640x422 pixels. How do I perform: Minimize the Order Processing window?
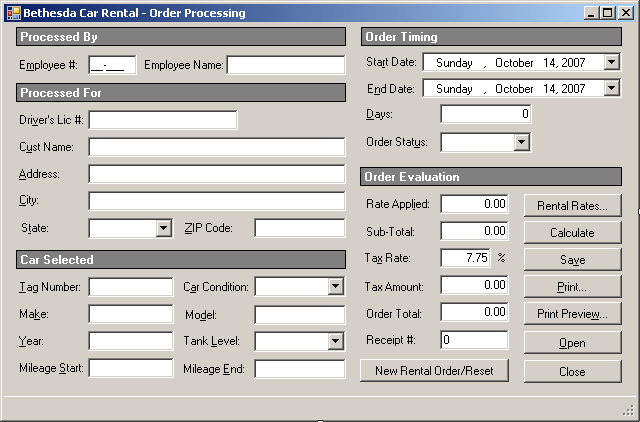click(591, 13)
